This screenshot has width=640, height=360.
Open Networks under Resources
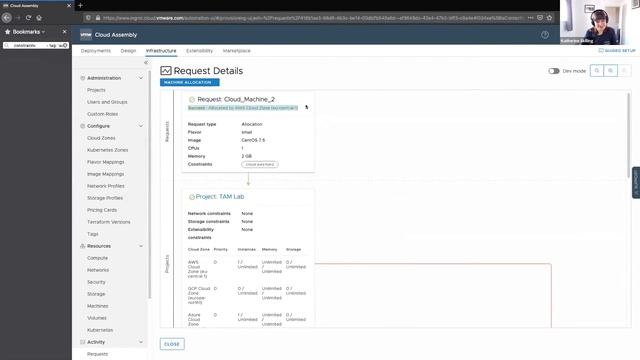click(x=98, y=270)
